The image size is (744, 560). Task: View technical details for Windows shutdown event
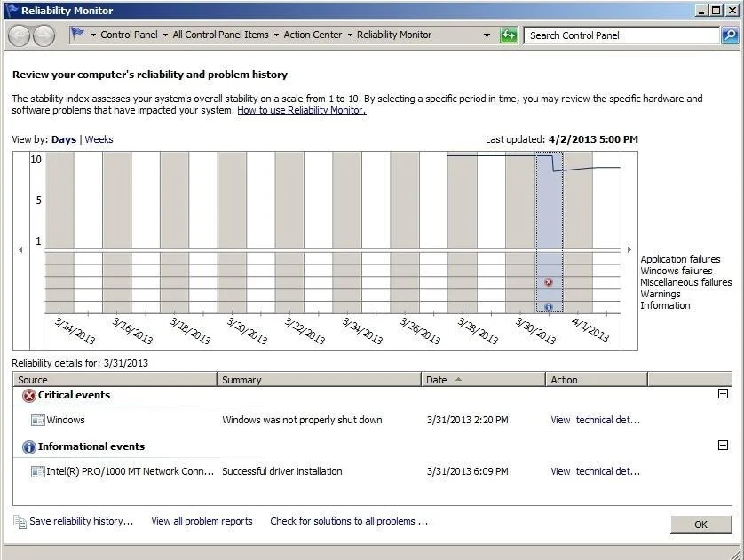(x=595, y=420)
